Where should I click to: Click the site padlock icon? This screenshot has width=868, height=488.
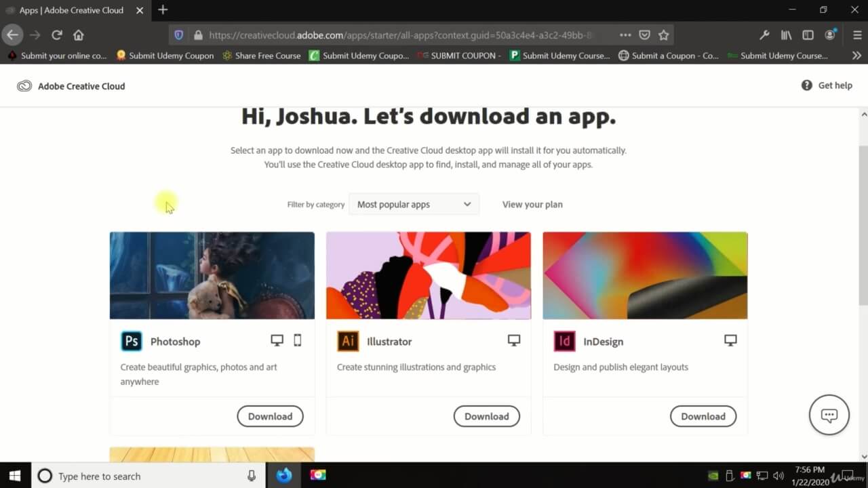click(198, 35)
